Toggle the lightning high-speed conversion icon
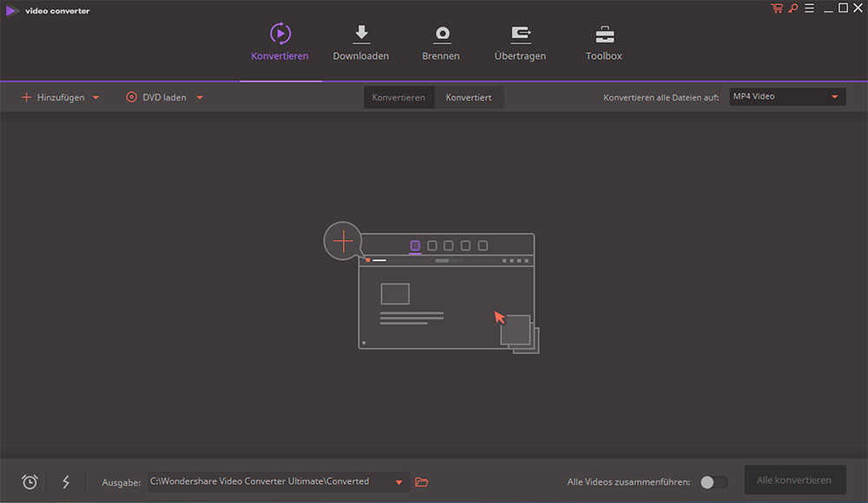Image resolution: width=868 pixels, height=503 pixels. (x=66, y=482)
